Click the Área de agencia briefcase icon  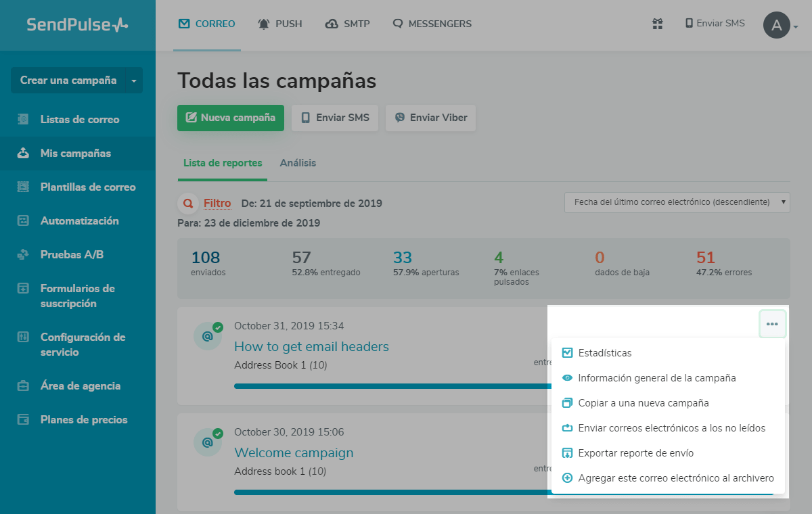24,386
